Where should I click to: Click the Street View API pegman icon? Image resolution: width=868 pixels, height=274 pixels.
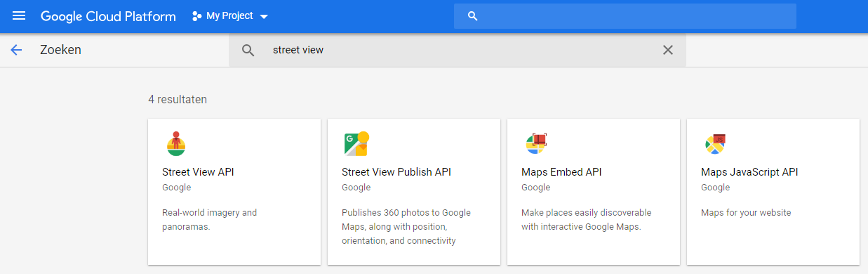[x=176, y=143]
